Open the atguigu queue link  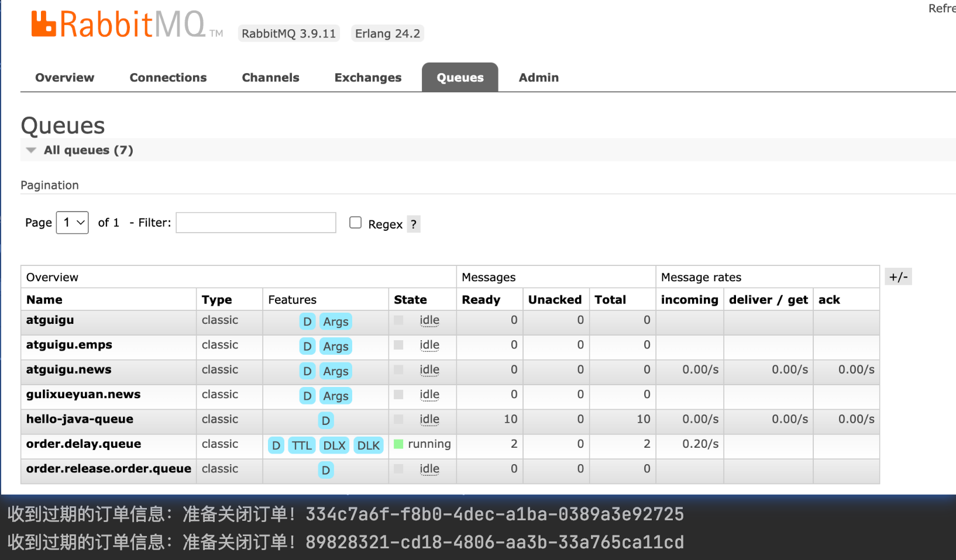50,320
